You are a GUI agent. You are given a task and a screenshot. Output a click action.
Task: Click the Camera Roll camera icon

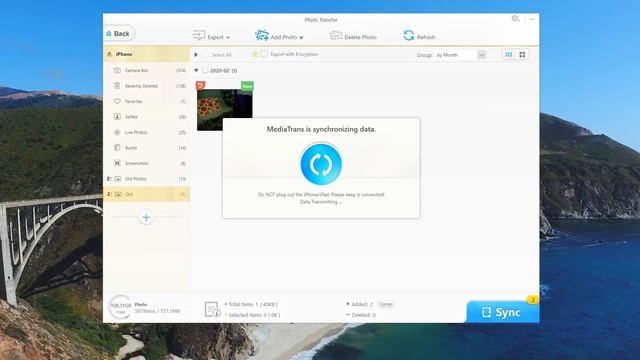coord(117,70)
